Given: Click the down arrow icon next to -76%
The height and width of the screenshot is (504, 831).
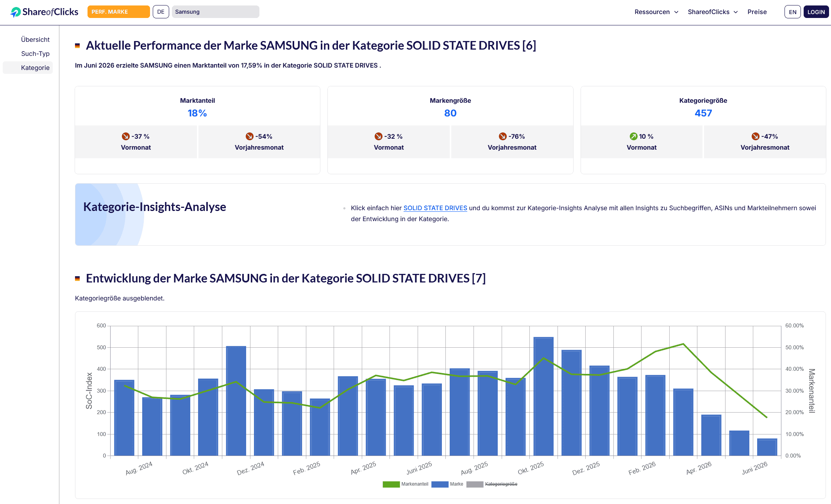Looking at the screenshot, I should [x=502, y=136].
